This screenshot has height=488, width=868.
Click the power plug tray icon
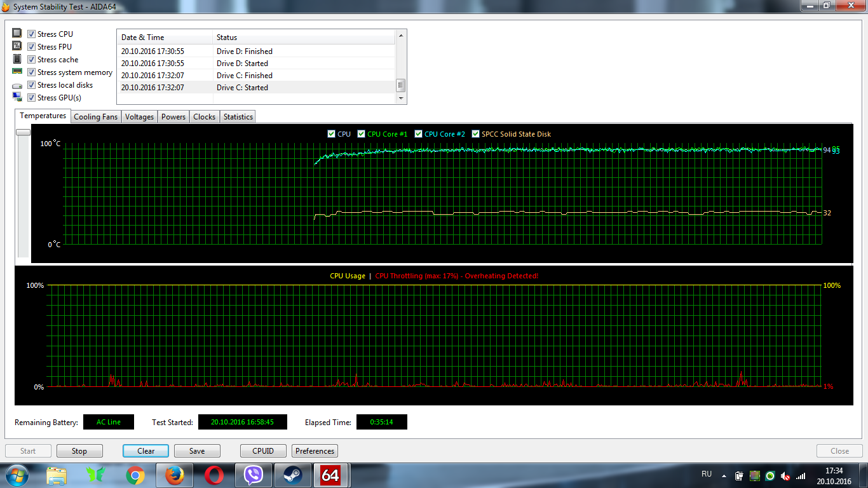point(739,475)
